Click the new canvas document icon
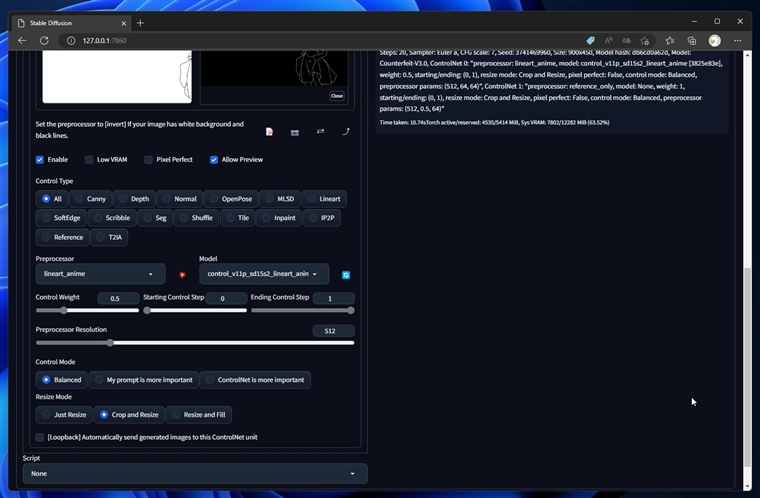The width and height of the screenshot is (760, 498). tap(269, 132)
